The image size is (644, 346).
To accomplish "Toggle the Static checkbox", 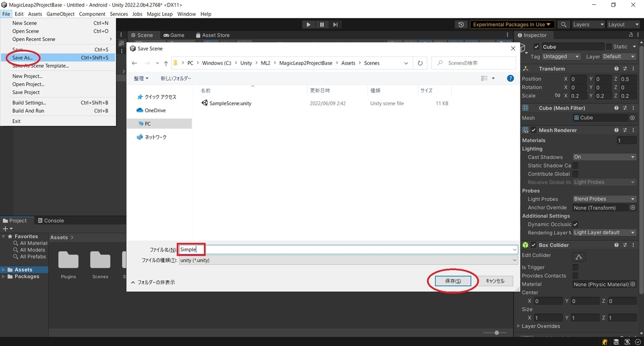I will point(609,47).
